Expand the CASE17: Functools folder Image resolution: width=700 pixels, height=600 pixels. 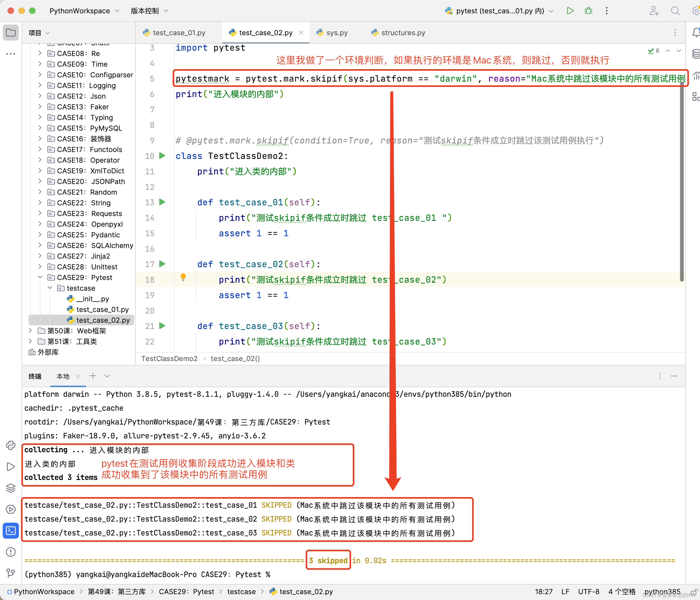click(x=40, y=149)
